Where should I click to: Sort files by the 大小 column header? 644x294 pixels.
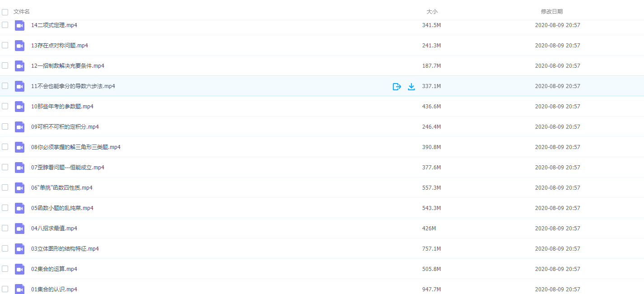[x=432, y=12]
